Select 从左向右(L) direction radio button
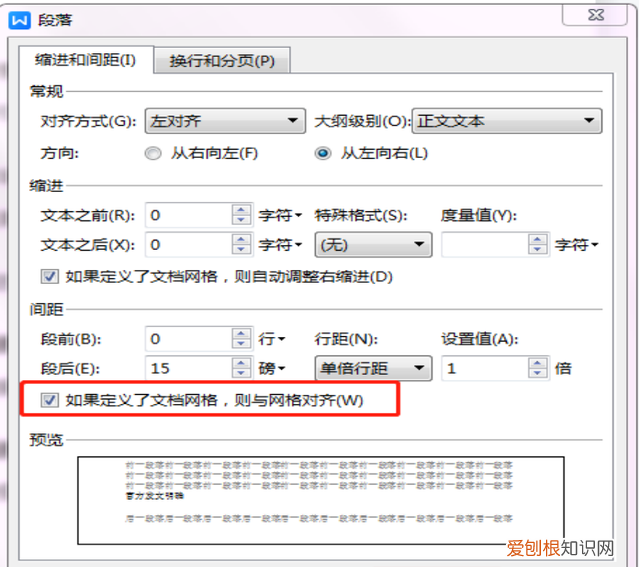The image size is (640, 567). click(322, 153)
